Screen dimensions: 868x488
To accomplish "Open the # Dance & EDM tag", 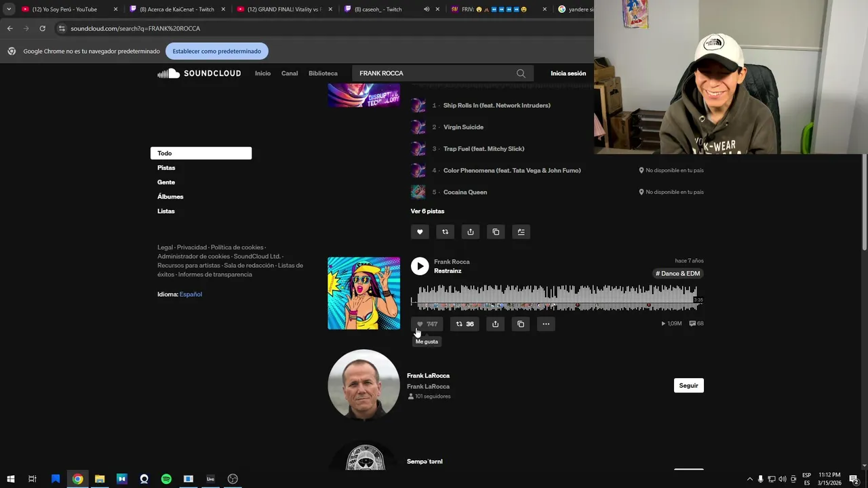I will 678,273.
